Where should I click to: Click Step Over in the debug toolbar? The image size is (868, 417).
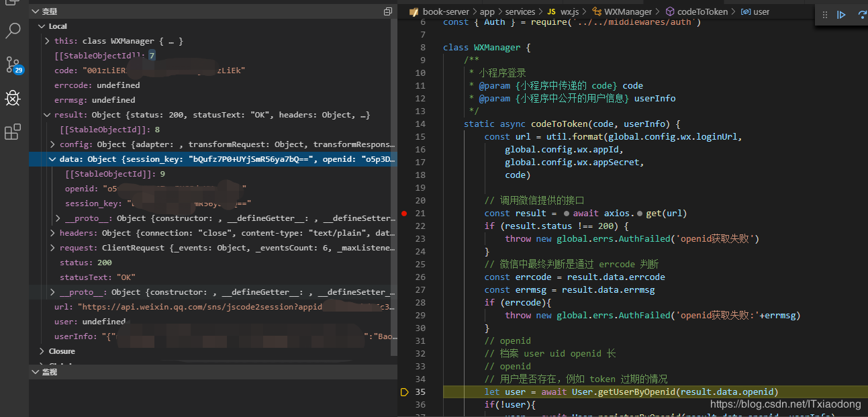click(861, 15)
